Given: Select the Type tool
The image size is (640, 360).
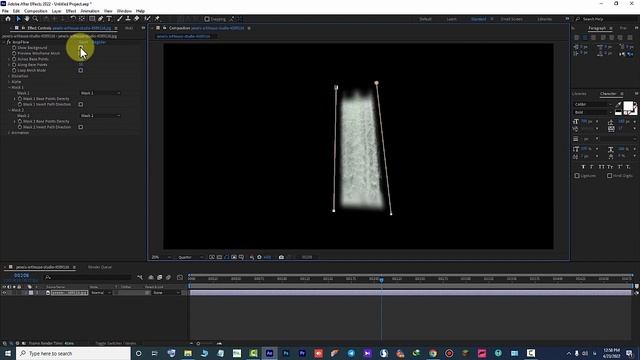Looking at the screenshot, I should (x=109, y=19).
